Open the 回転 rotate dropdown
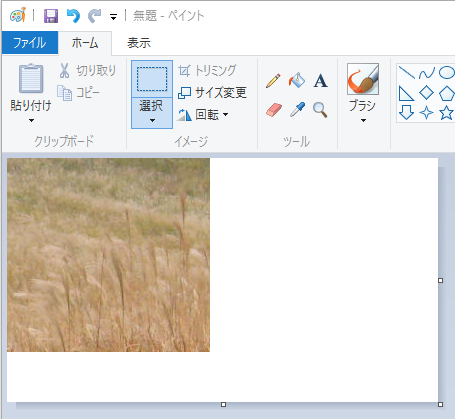455x419 pixels. click(203, 115)
